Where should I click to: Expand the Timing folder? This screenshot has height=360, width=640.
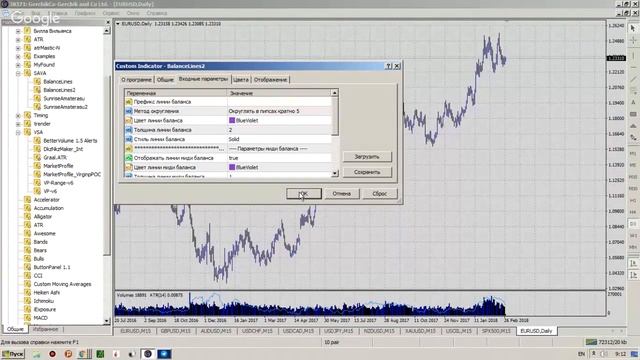[x=18, y=116]
